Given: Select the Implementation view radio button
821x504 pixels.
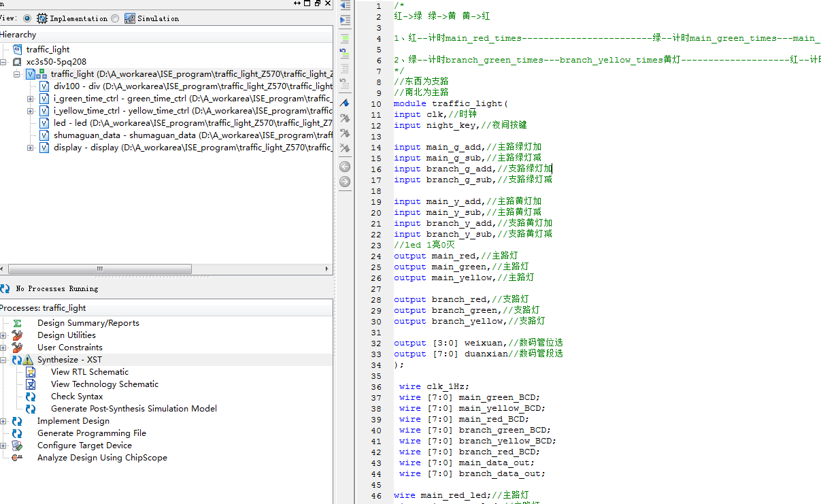Looking at the screenshot, I should tap(27, 18).
